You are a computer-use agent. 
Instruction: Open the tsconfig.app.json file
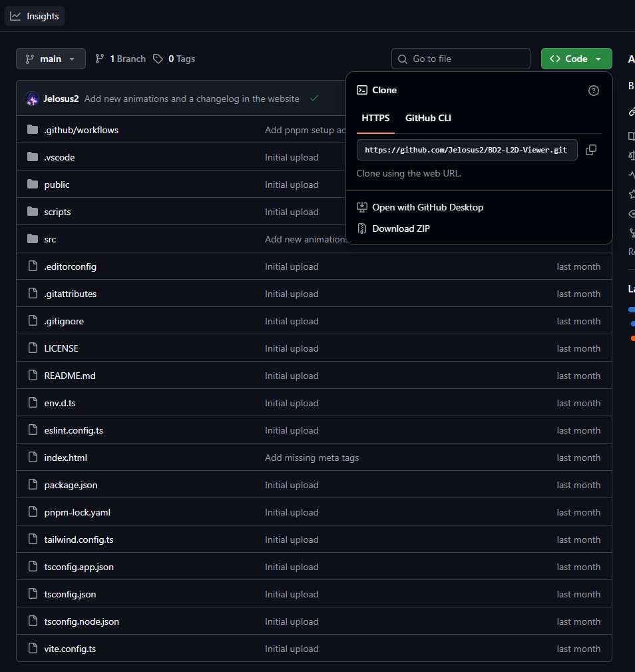(79, 567)
